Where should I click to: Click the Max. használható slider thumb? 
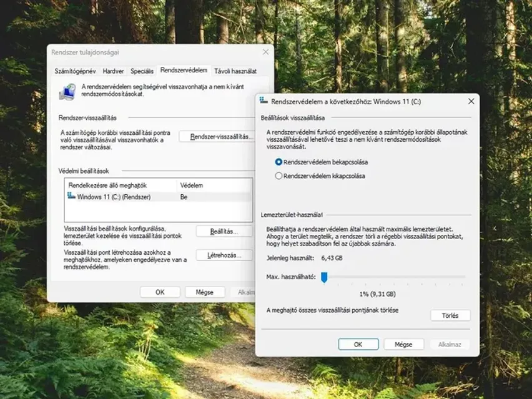click(324, 277)
